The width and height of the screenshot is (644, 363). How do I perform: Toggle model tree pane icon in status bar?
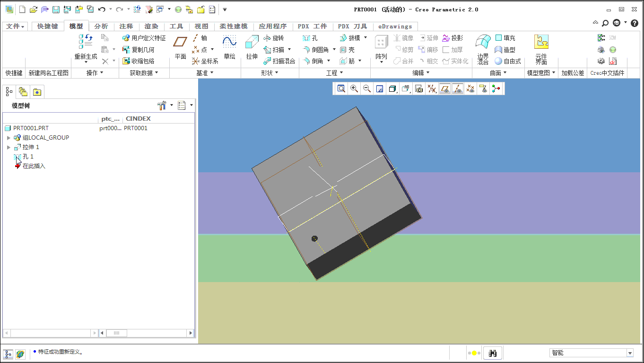(x=8, y=354)
